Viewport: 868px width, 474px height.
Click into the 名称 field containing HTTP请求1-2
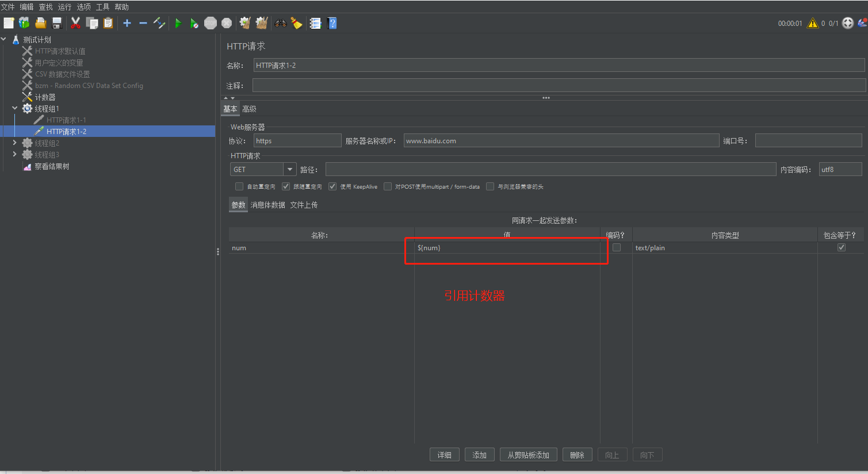(x=559, y=65)
